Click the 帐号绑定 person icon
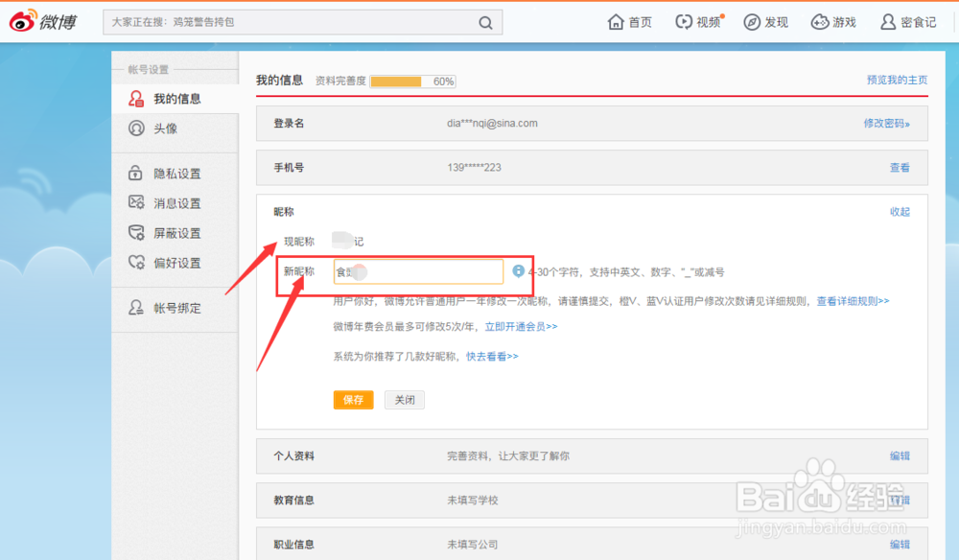This screenshot has width=959, height=560. click(x=136, y=308)
